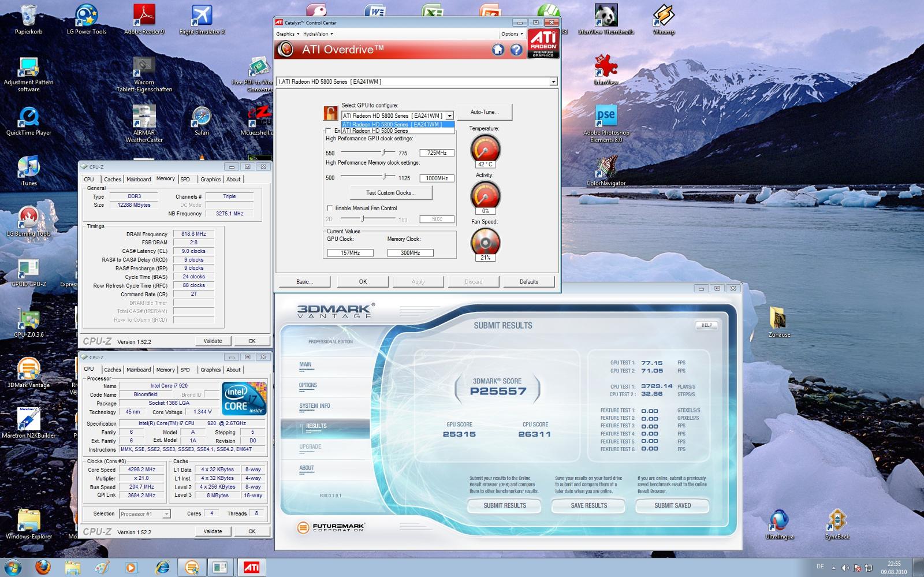Select SPD tab in upper CPU-Z window

(x=185, y=179)
